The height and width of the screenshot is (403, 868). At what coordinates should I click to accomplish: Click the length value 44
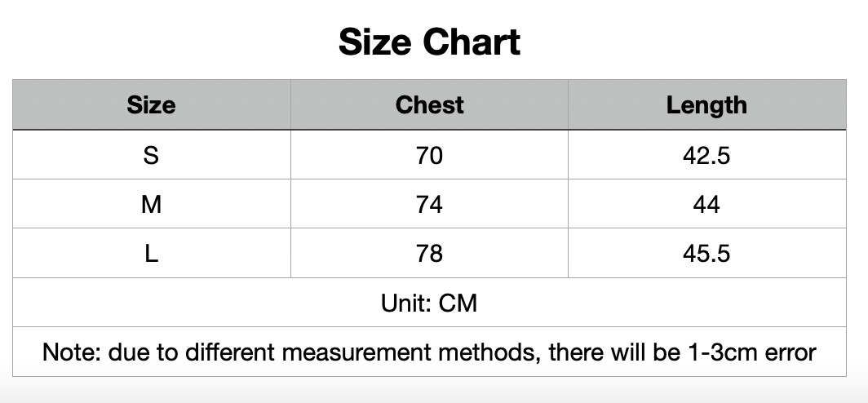(x=706, y=204)
